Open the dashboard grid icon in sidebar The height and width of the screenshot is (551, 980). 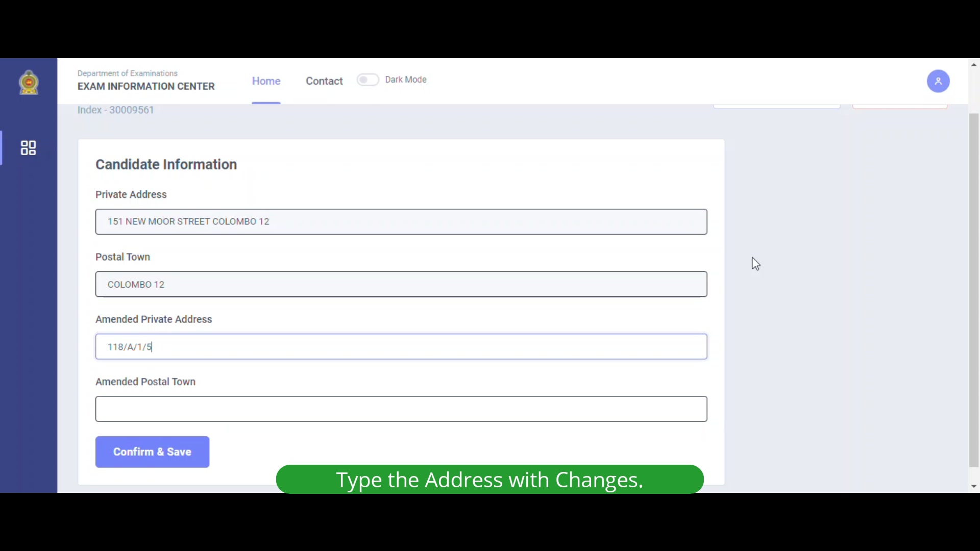(29, 148)
